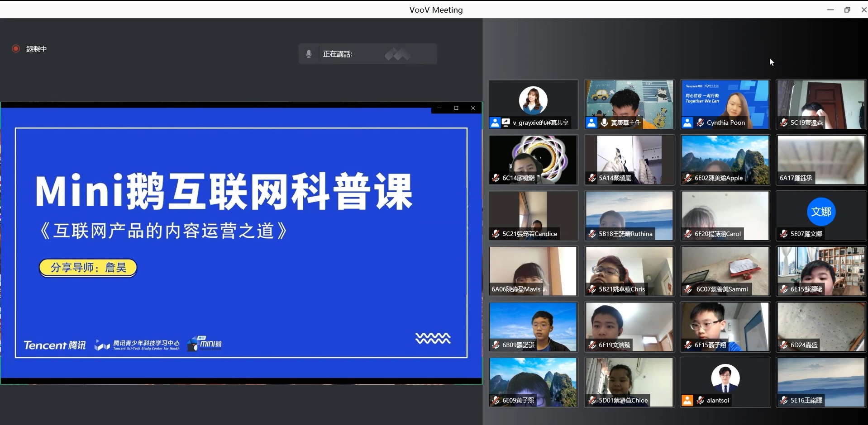Click the muted mic icon beside alantsoi
The width and height of the screenshot is (868, 425).
tap(700, 400)
